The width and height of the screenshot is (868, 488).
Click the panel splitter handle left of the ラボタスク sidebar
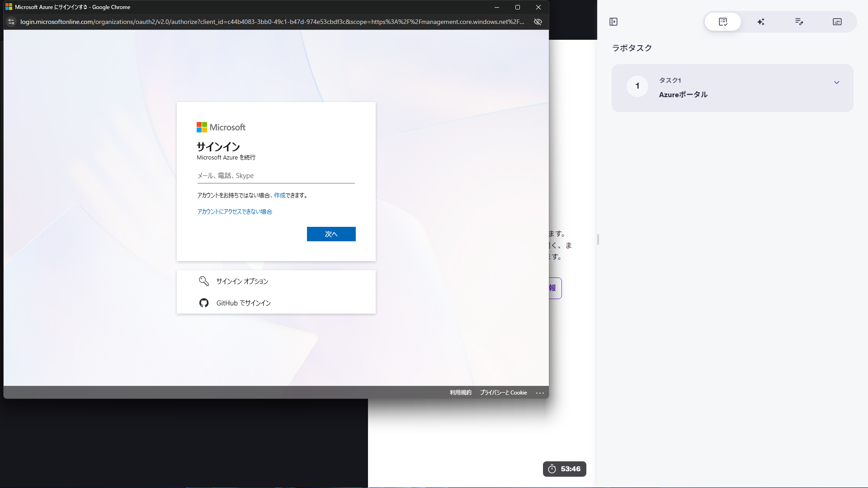[598, 239]
